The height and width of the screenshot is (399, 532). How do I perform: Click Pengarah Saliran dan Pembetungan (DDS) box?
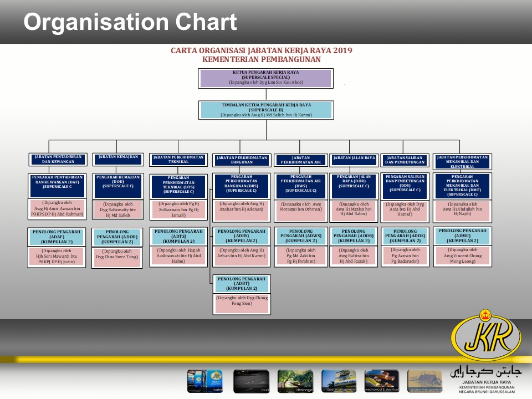click(405, 186)
